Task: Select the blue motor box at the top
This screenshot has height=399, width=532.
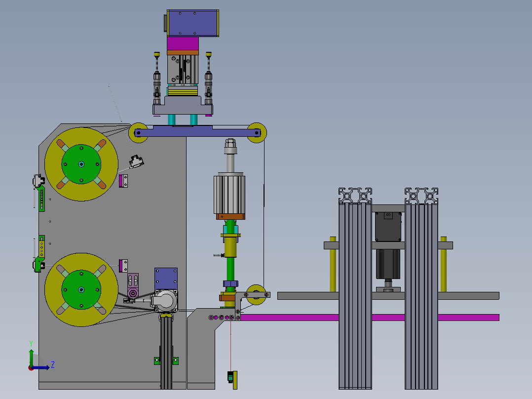Action: click(192, 23)
